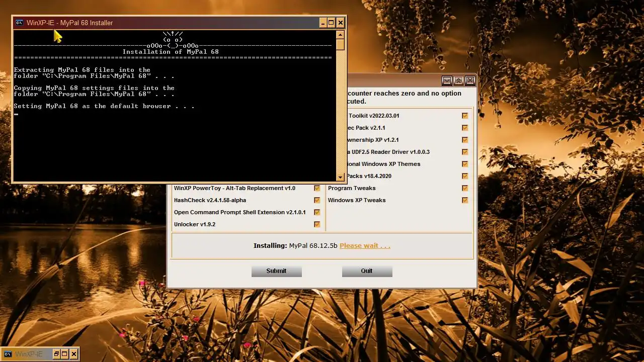The width and height of the screenshot is (644, 362).
Task: Click console line 'Setting MyPal 68 as the default browser'
Action: [x=104, y=106]
